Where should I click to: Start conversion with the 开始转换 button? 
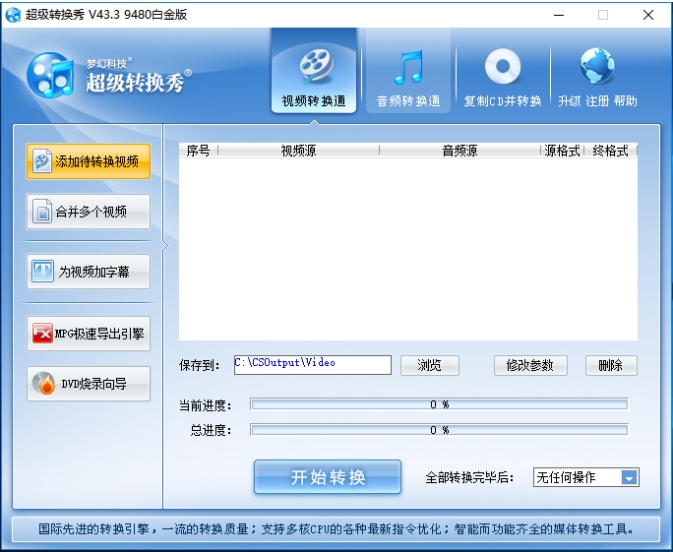pyautogui.click(x=327, y=477)
